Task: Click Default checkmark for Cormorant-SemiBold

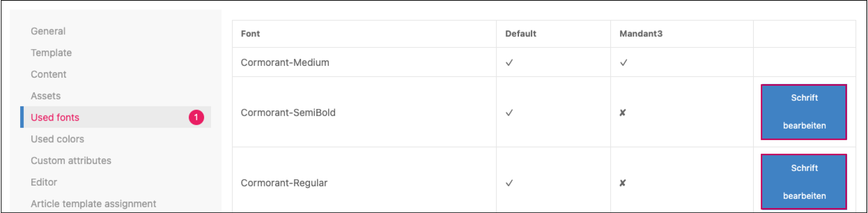Action: (509, 113)
